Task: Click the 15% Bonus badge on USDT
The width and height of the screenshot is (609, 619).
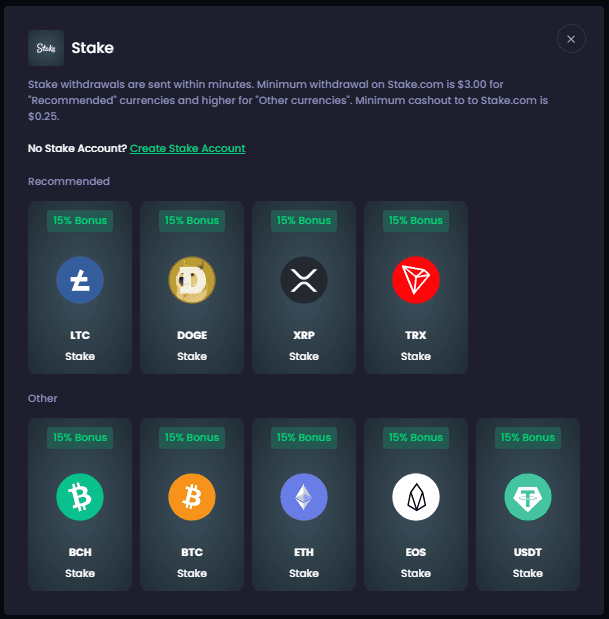Action: (528, 437)
